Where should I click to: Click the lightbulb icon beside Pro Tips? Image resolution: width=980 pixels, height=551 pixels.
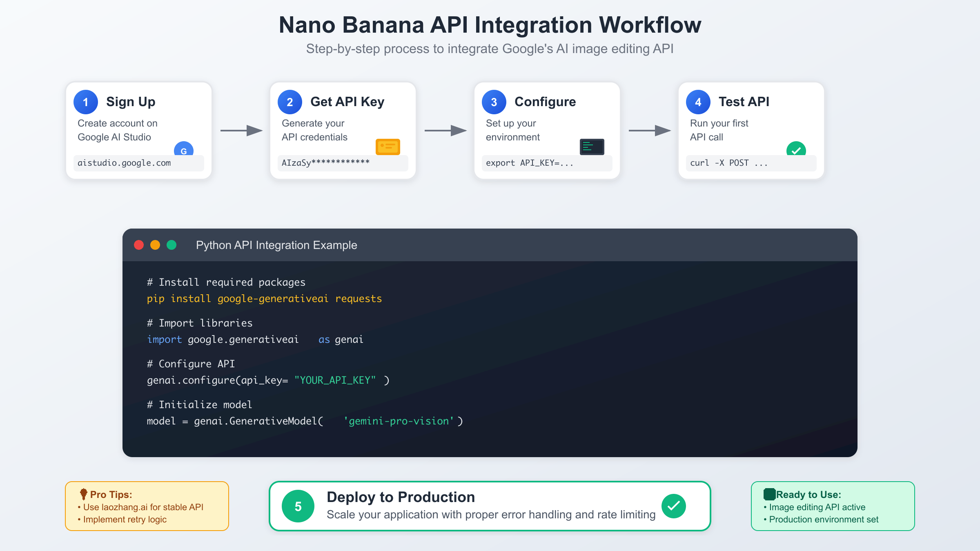point(84,494)
